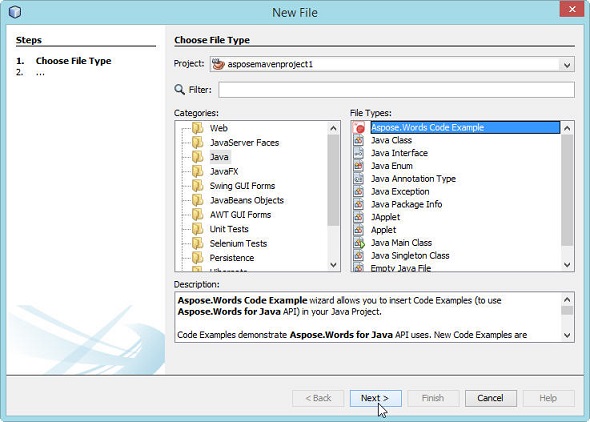Close the New File dialog
The image size is (590, 422).
572,9
